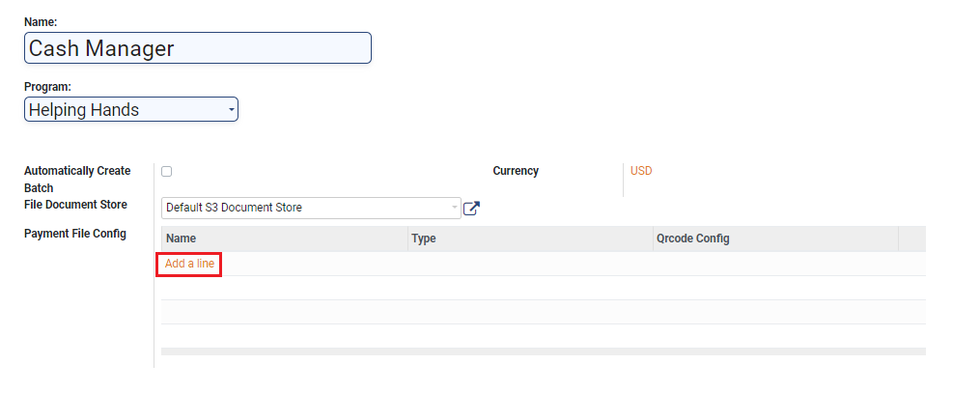Click the Name label above the text field
Screen dimensions: 980x393
pyautogui.click(x=40, y=20)
